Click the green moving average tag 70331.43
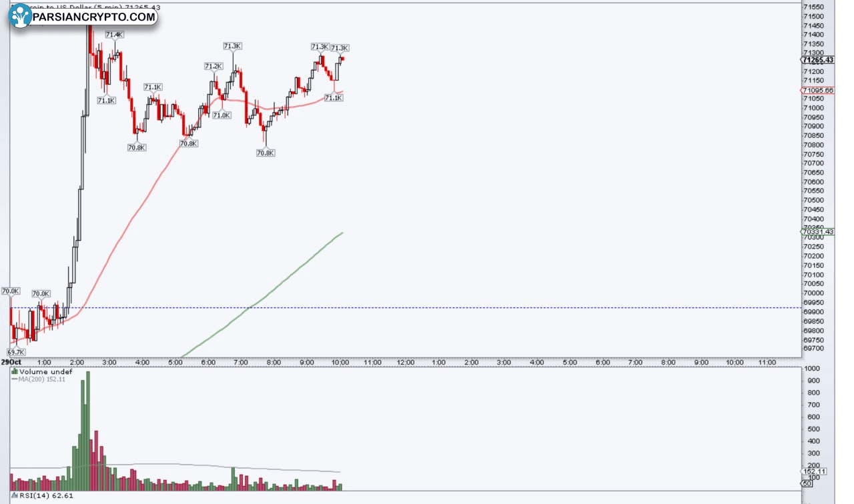Image resolution: width=854 pixels, height=504 pixels. [818, 232]
